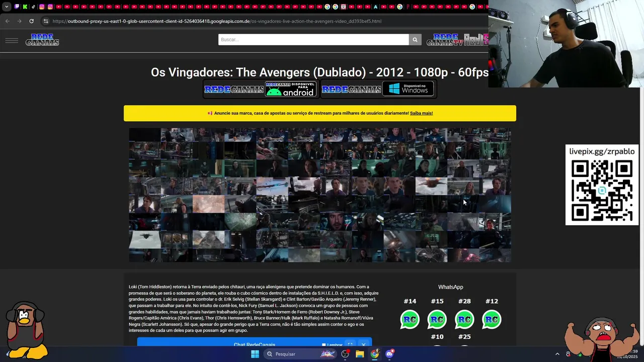This screenshot has width=644, height=362.
Task: Click the magnifier search button
Action: (x=415, y=40)
